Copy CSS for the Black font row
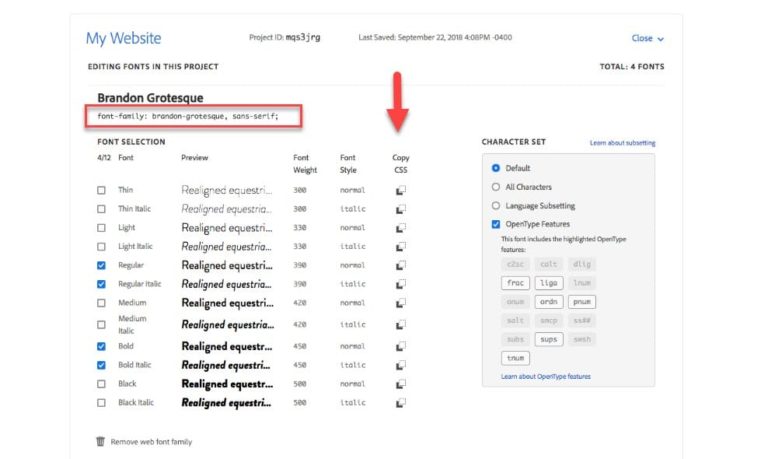Screen dimensions: 768x459 401,384
